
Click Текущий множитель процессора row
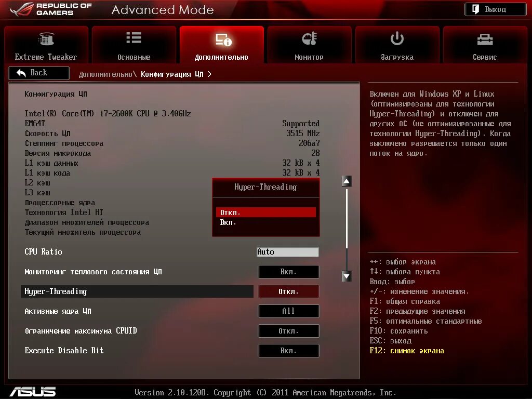click(83, 232)
